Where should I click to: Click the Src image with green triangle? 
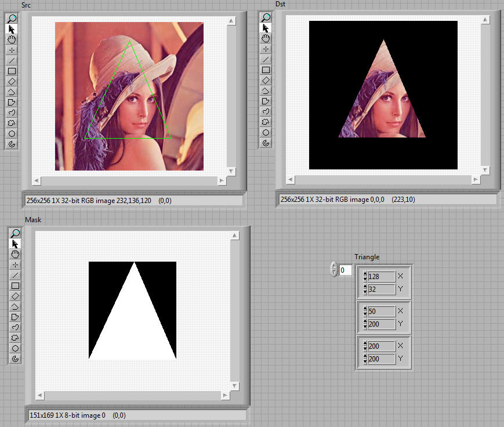click(x=129, y=96)
